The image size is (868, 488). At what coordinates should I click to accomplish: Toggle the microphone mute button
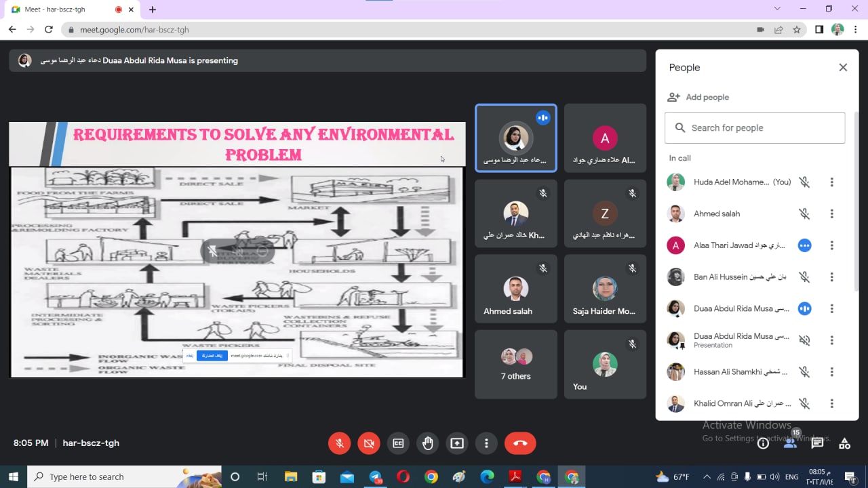[340, 443]
